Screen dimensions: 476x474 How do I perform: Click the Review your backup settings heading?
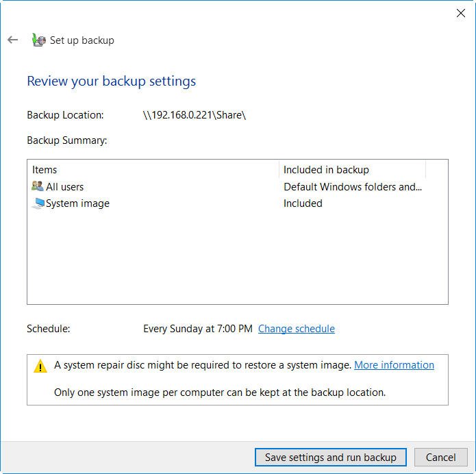(112, 81)
